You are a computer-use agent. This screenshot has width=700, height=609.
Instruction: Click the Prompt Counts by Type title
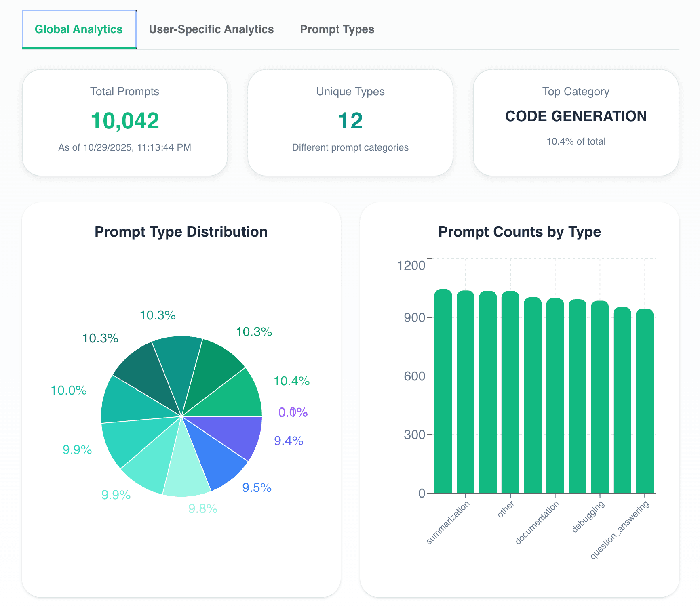click(x=519, y=231)
